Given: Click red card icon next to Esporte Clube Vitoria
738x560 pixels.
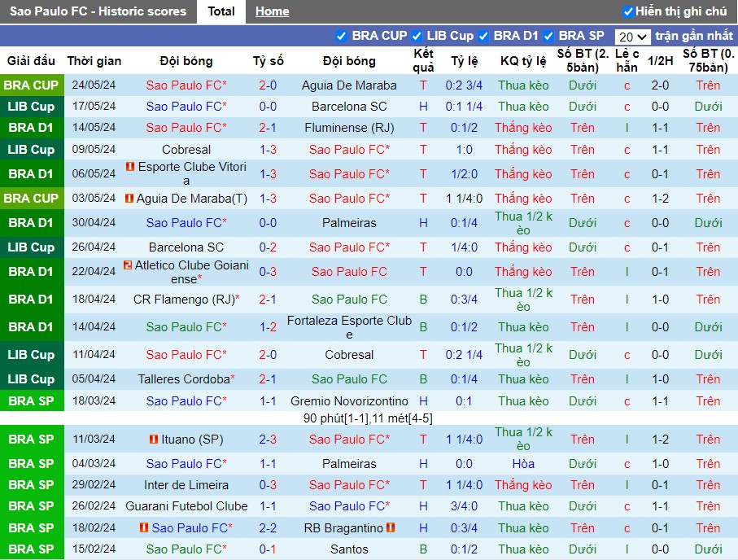Looking at the screenshot, I should [130, 166].
